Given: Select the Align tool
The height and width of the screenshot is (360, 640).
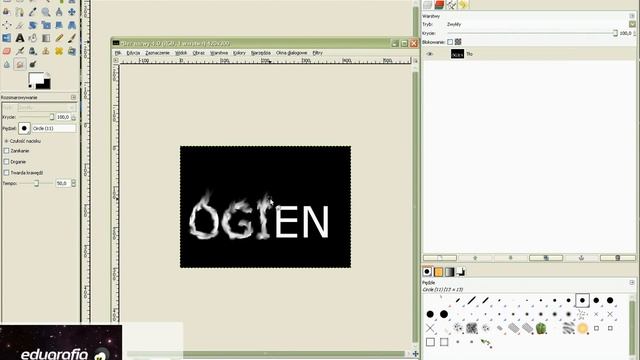Looking at the screenshot, I should [7, 25].
